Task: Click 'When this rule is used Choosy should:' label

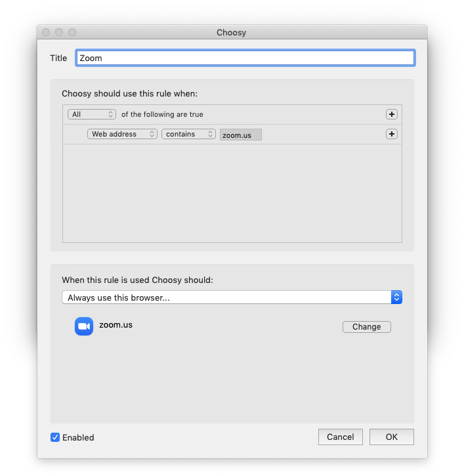Action: click(137, 280)
